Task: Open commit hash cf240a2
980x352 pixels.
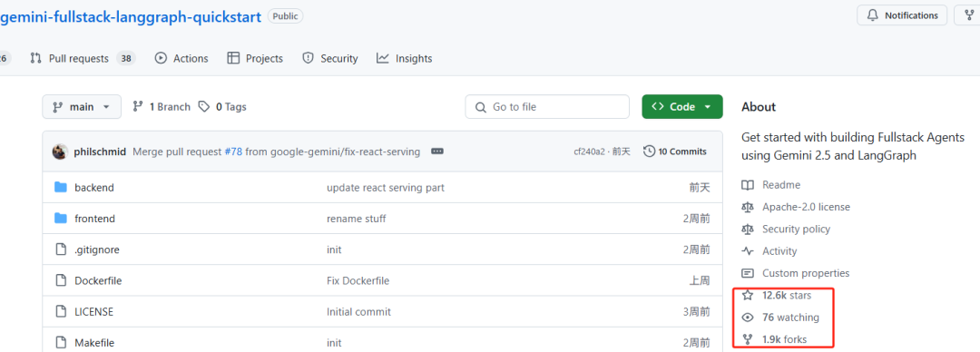Action: tap(590, 152)
